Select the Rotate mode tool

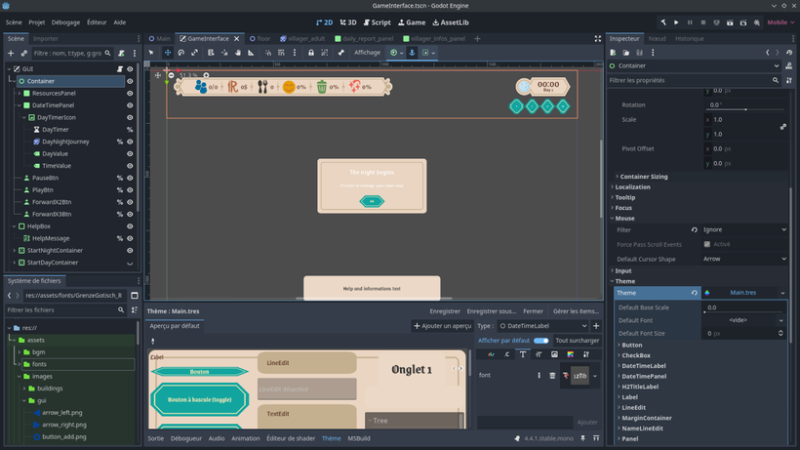point(181,53)
